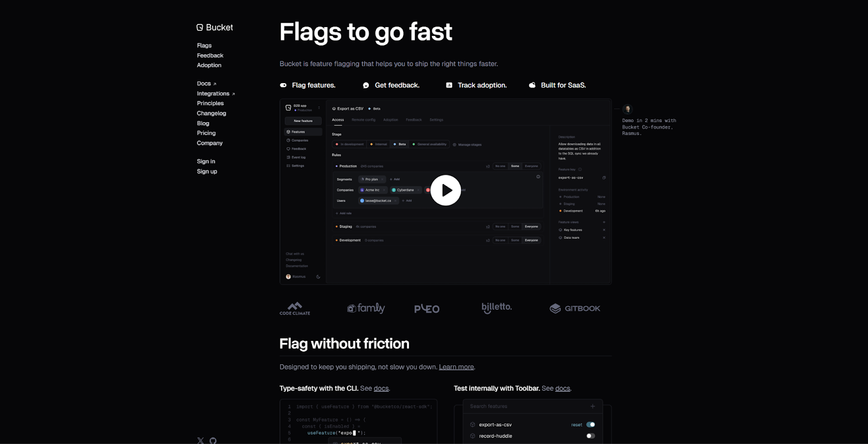Switch to Remote config tab in demo preview
The width and height of the screenshot is (868, 444).
[x=363, y=120]
